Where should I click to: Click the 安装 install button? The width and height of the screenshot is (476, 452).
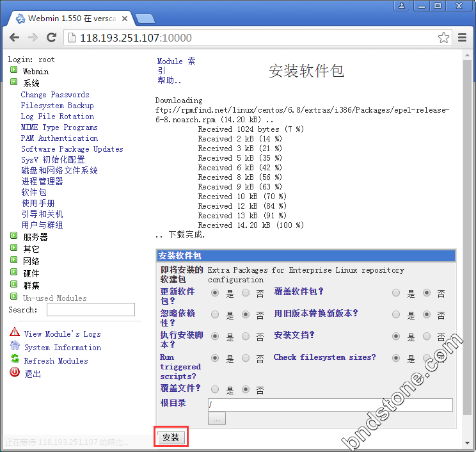171,437
